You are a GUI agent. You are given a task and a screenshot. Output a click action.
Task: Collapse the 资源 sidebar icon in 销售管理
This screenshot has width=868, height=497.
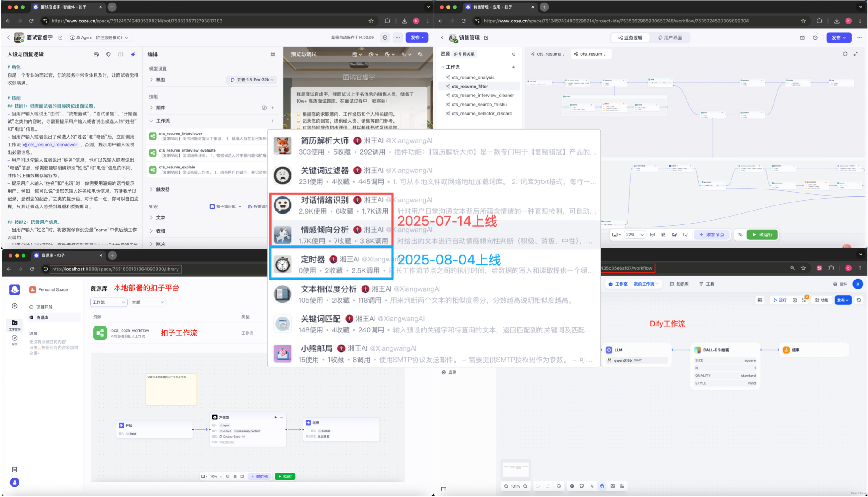pyautogui.click(x=513, y=54)
